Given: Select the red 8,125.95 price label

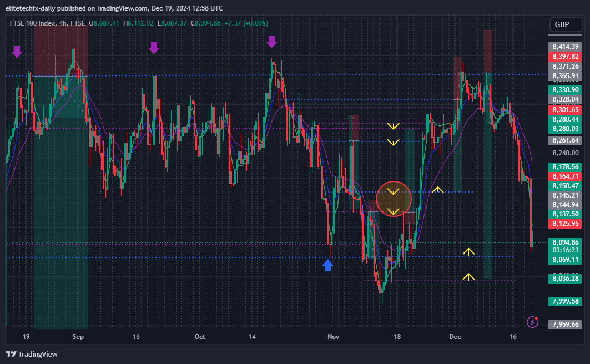Looking at the screenshot, I should [x=565, y=224].
